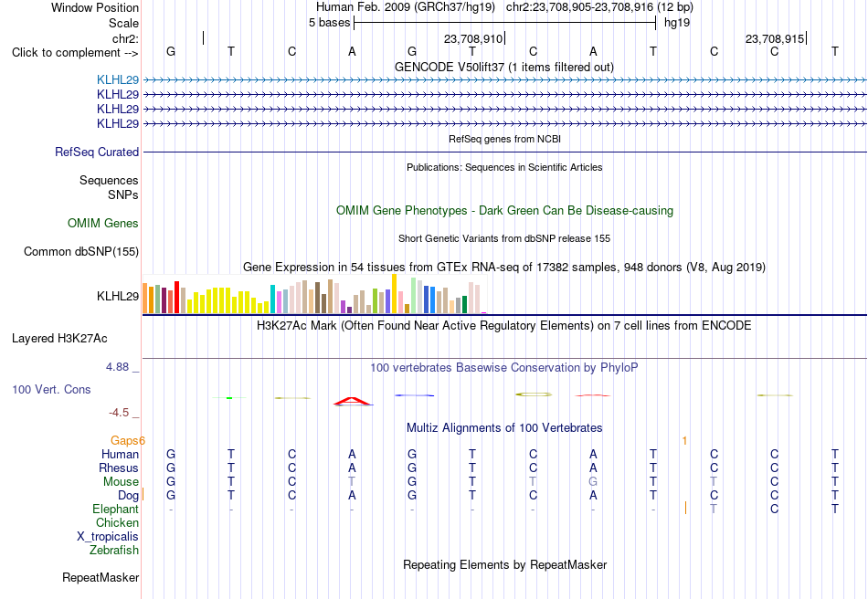Open the 'GENCODE V50lift37 (1 items filtered out)' title

tap(504, 67)
